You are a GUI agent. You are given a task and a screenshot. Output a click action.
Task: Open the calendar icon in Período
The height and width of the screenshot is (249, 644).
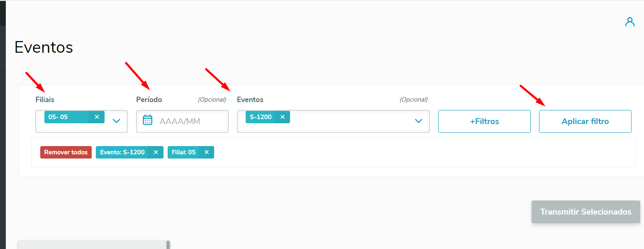[148, 120]
